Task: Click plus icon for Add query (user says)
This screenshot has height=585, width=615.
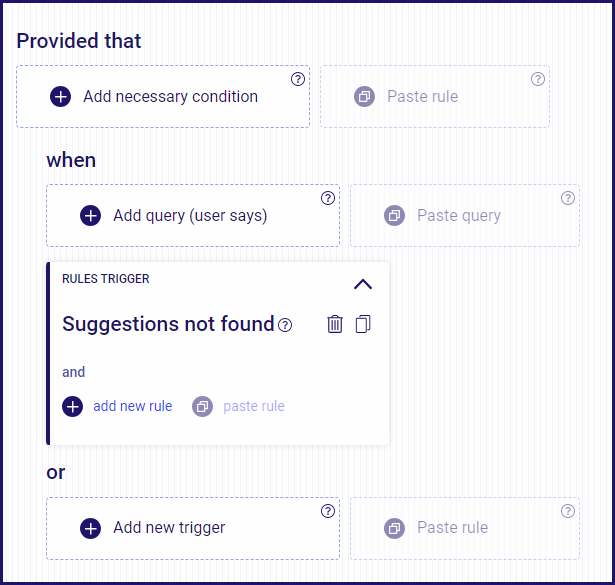Action: pos(91,216)
